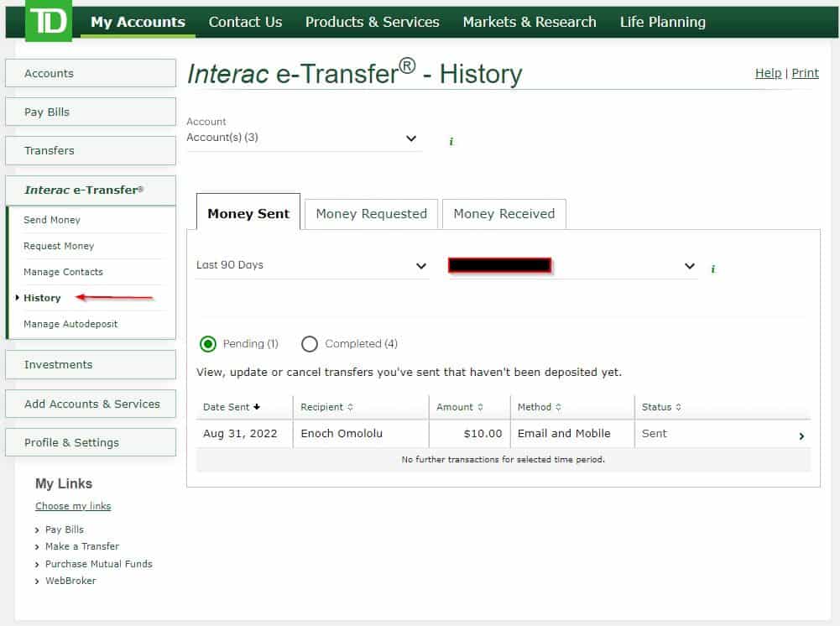Open the Transfers sidebar button

pyautogui.click(x=91, y=150)
